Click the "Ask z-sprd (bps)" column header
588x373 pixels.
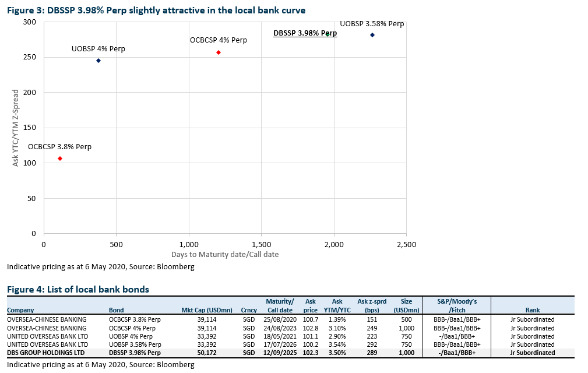372,305
